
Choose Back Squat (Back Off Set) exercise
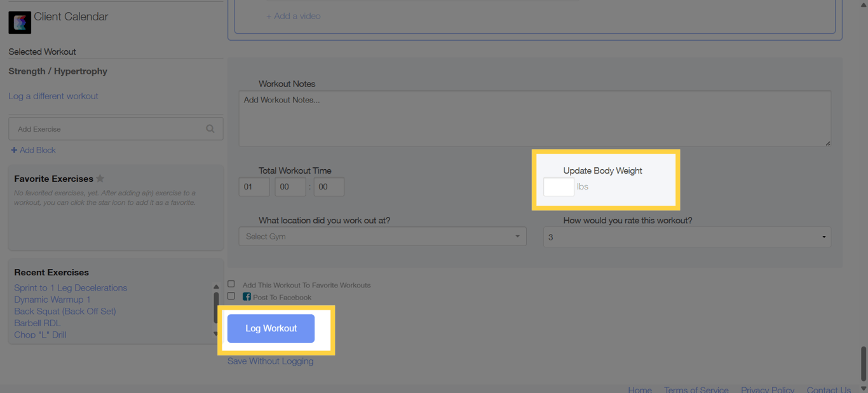(65, 311)
